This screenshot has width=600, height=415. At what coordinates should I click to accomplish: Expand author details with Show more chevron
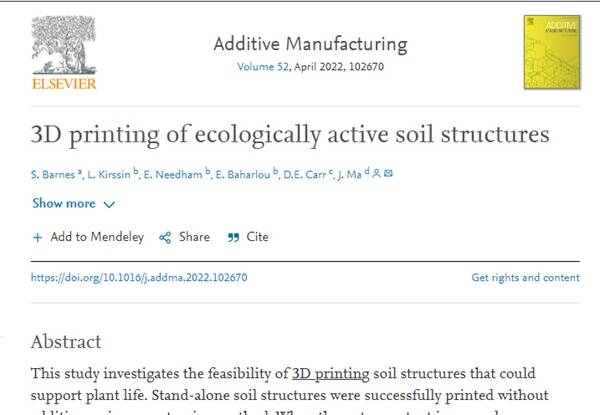coord(109,204)
